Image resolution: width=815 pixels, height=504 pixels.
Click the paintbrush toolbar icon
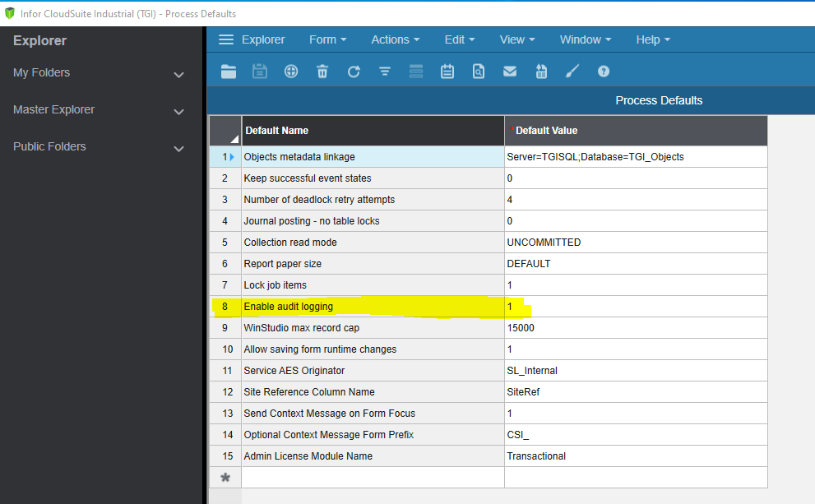(x=572, y=72)
